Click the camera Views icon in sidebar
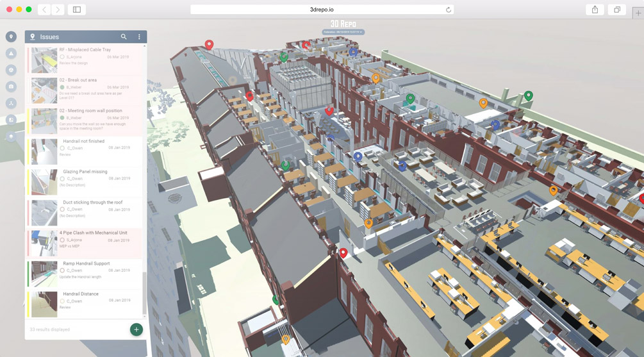The width and height of the screenshot is (644, 357). point(11,87)
